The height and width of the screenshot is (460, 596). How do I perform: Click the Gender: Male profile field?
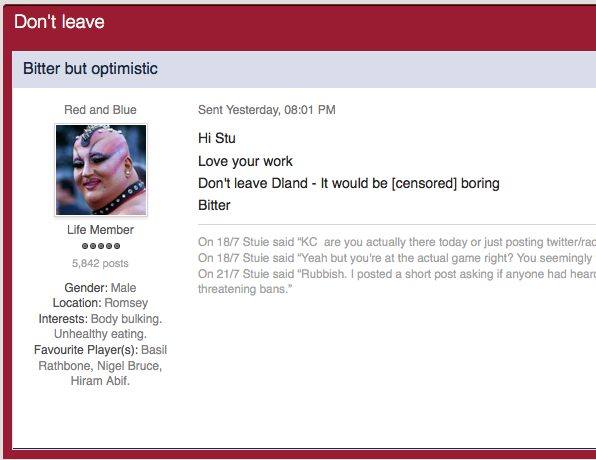(x=100, y=288)
